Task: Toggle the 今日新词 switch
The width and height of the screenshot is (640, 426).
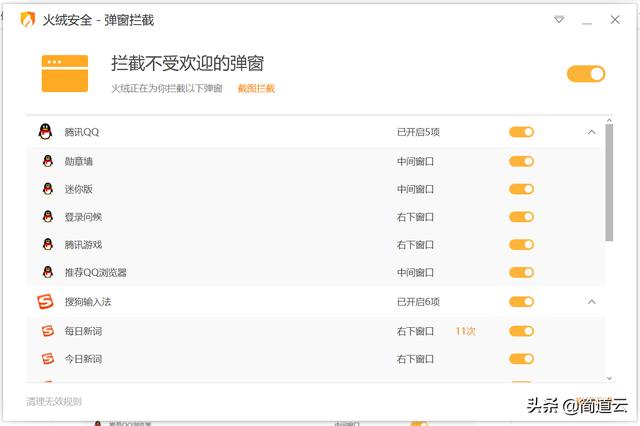Action: pos(521,359)
